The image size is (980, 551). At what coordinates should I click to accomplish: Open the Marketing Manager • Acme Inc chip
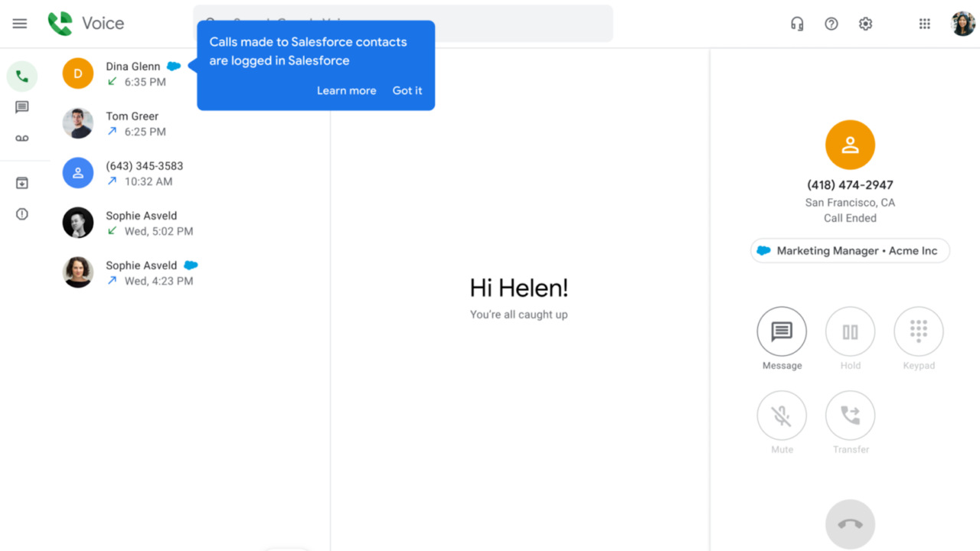[x=850, y=251]
